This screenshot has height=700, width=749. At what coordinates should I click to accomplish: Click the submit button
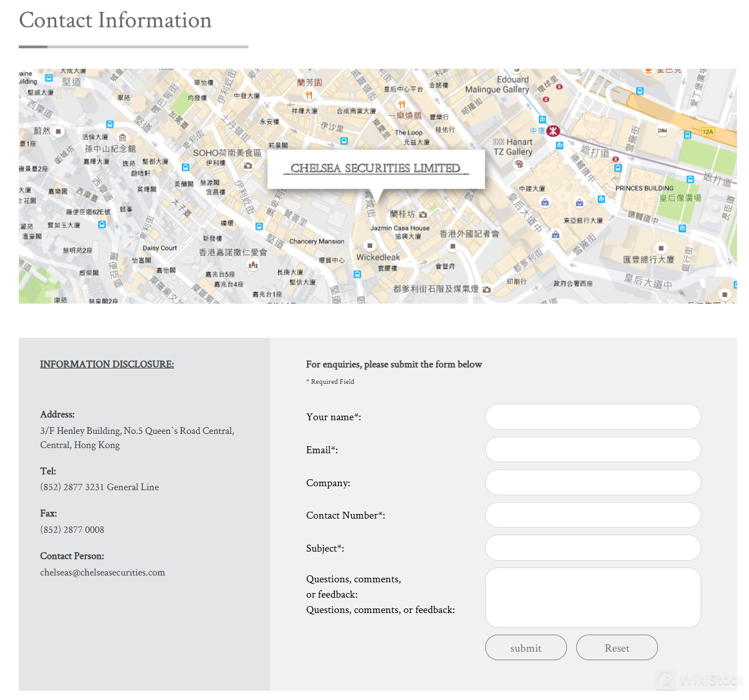(526, 648)
